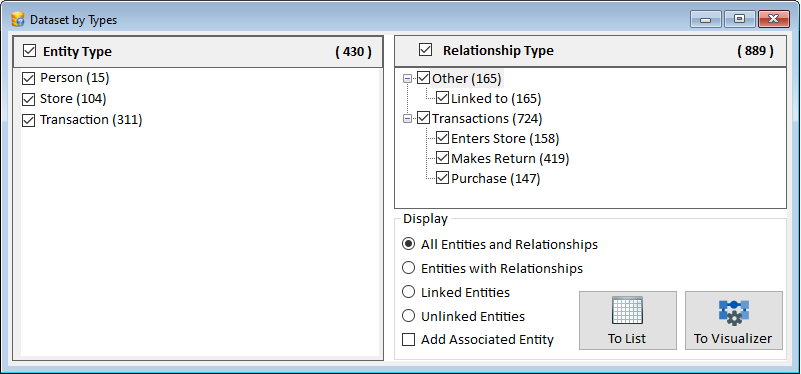Click the gear network icon on To Visualizer
The width and height of the screenshot is (801, 374).
734,313
